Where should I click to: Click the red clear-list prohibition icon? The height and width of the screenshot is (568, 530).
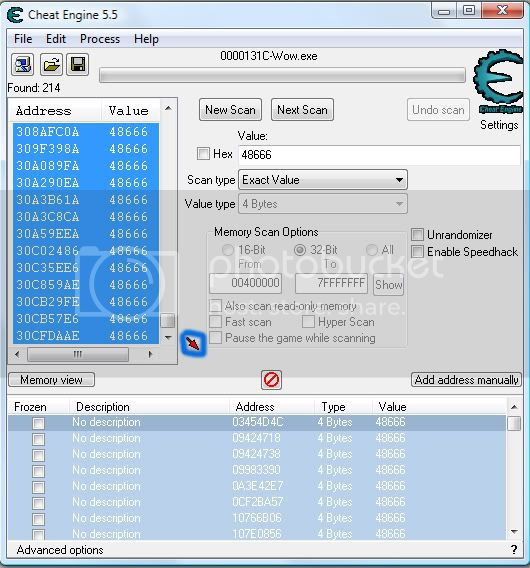coord(271,380)
